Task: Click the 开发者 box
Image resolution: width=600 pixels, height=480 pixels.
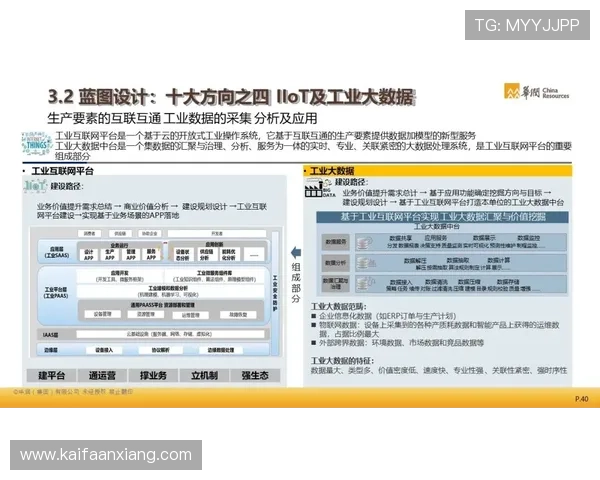Action: [x=217, y=233]
